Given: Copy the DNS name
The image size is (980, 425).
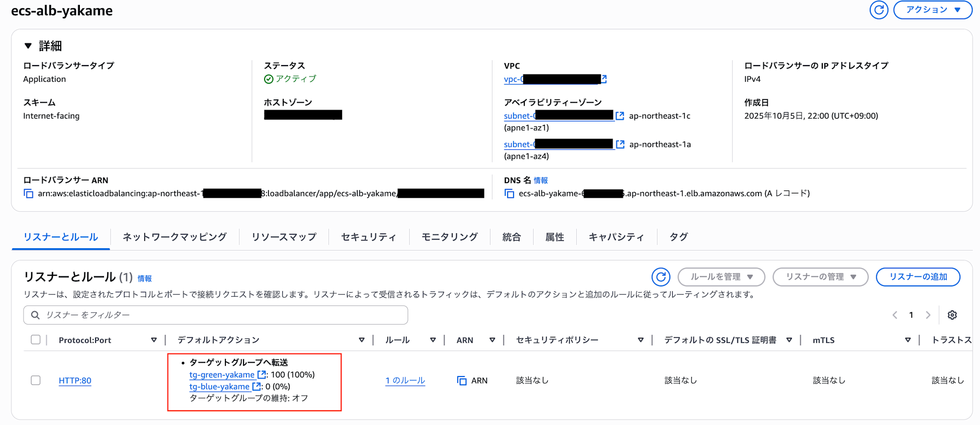Looking at the screenshot, I should pyautogui.click(x=510, y=194).
